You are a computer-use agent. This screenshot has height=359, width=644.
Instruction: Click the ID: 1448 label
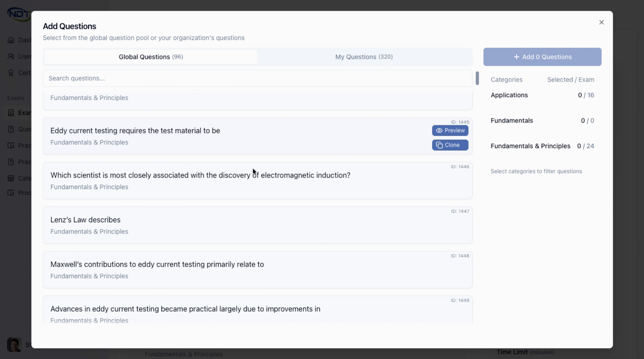click(460, 256)
